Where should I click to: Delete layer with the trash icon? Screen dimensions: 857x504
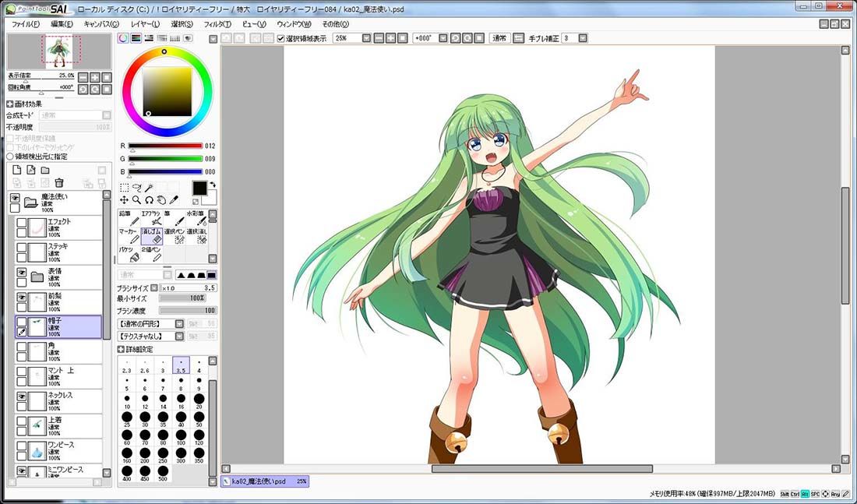pyautogui.click(x=59, y=182)
